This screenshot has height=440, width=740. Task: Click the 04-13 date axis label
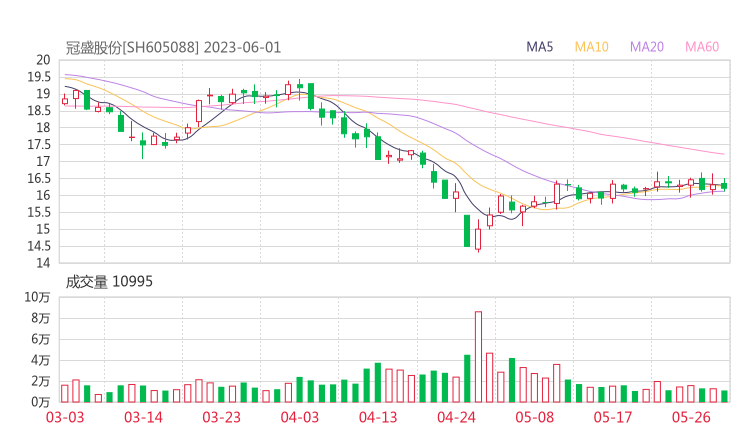click(x=378, y=417)
